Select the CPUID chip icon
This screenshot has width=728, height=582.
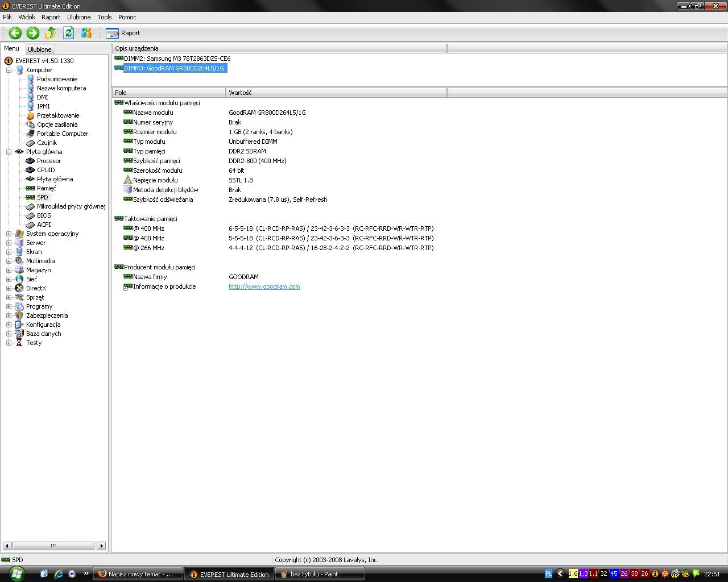pyautogui.click(x=31, y=170)
